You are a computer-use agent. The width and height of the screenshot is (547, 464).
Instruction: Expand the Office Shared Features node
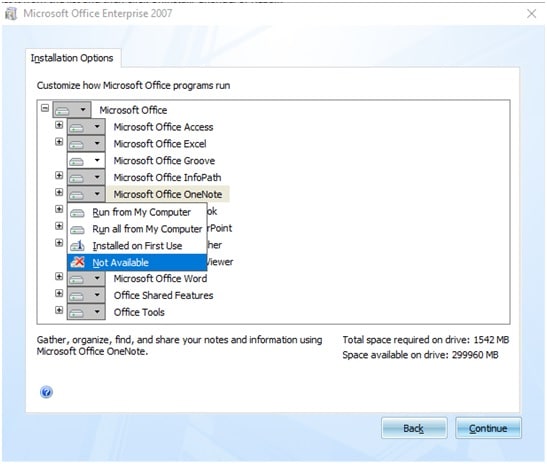point(59,293)
